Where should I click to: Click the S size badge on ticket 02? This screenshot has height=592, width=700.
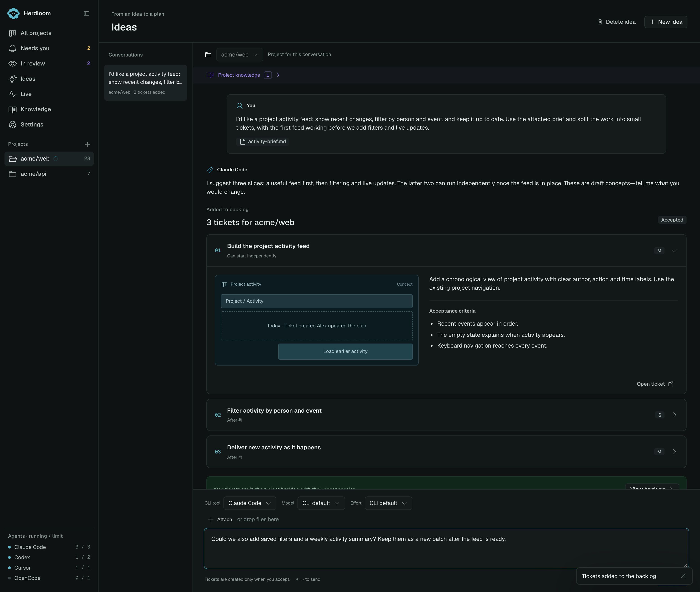(x=659, y=415)
